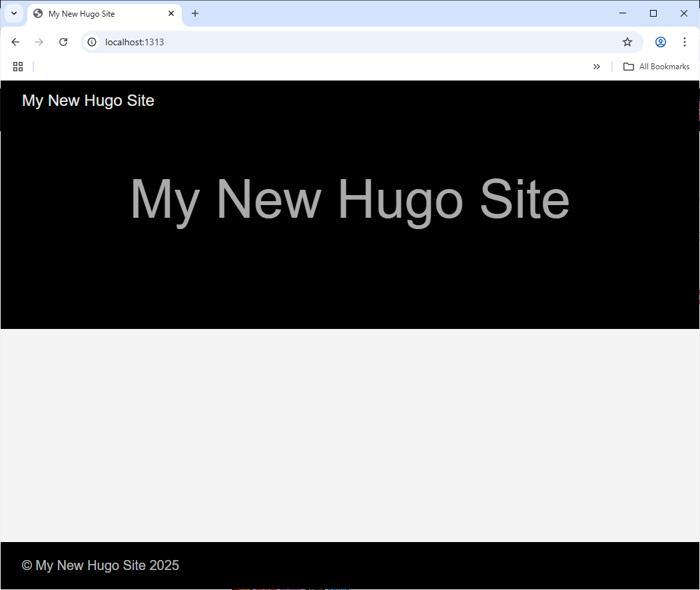Click the All Bookmarks folder icon
Image resolution: width=700 pixels, height=590 pixels.
[629, 66]
